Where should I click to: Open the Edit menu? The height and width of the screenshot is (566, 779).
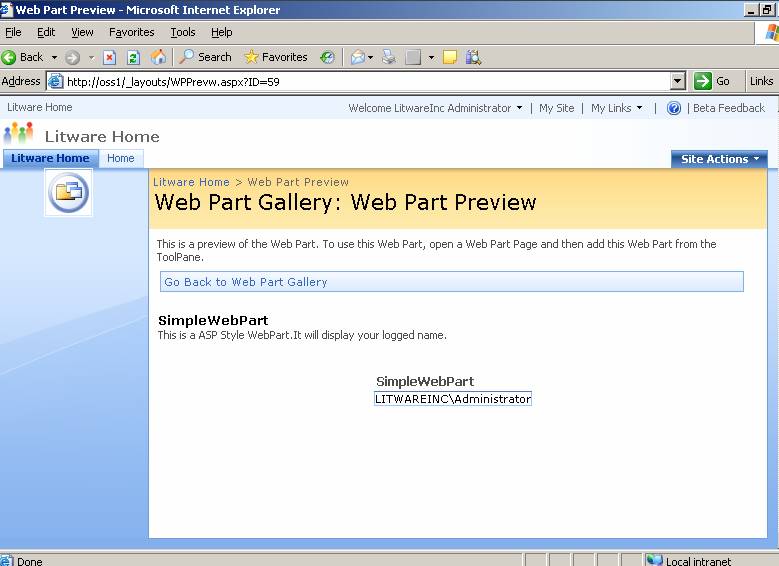coord(46,32)
